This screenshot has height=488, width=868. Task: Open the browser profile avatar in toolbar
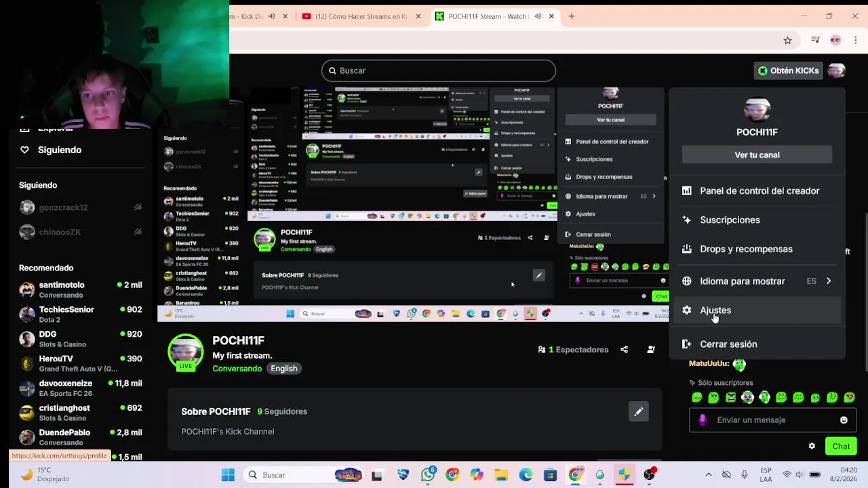pos(835,41)
